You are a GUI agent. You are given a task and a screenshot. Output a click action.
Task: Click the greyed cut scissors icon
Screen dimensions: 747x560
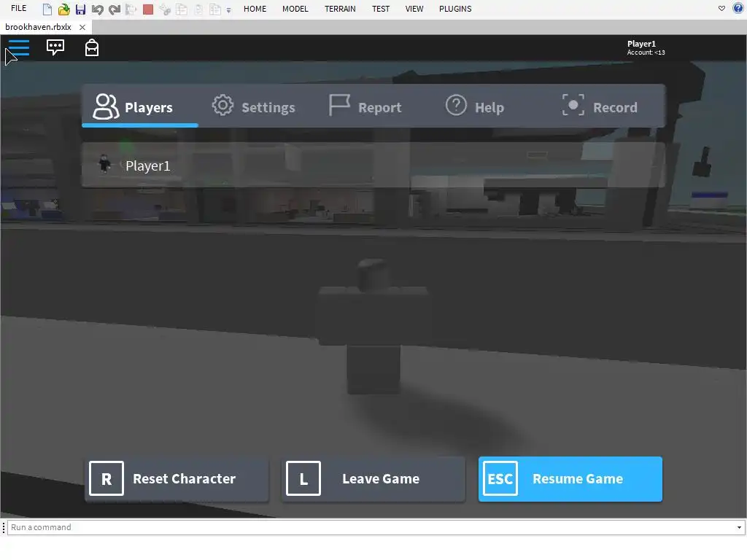[165, 9]
